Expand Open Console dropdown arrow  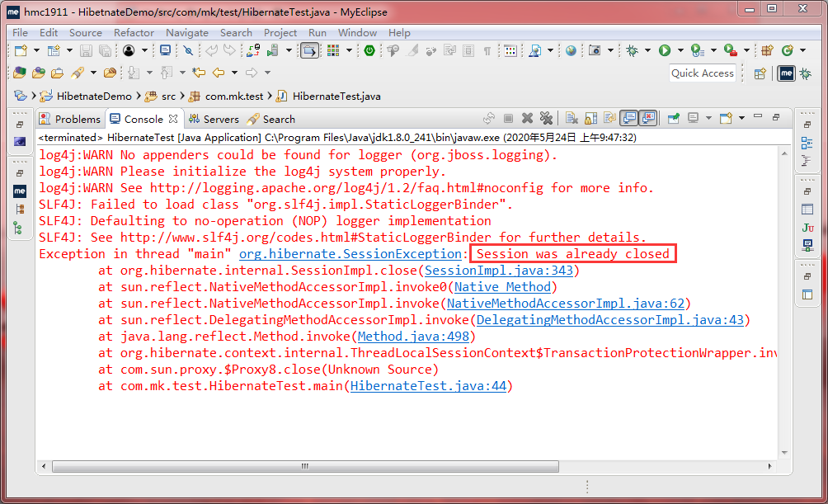pos(741,118)
